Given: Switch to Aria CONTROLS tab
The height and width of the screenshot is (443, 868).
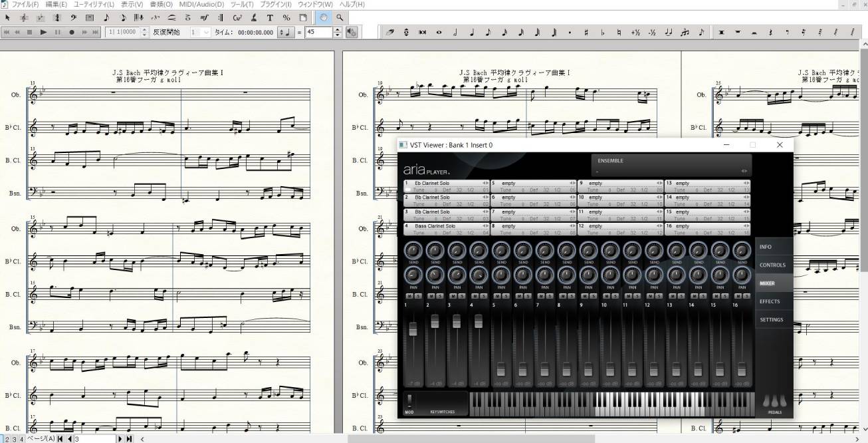Looking at the screenshot, I should coord(774,265).
